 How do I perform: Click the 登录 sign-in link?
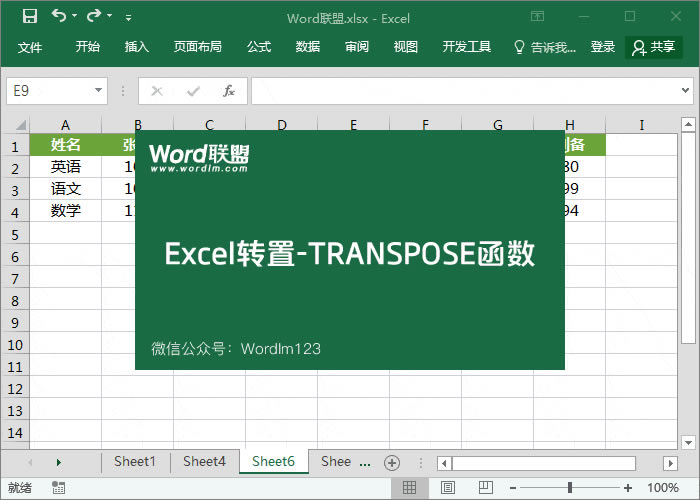click(603, 46)
